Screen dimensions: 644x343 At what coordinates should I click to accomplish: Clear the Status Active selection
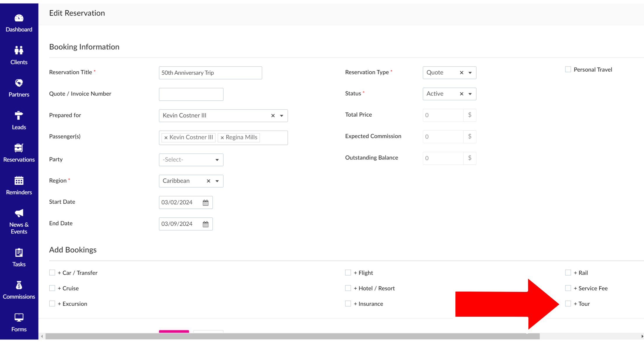(x=462, y=94)
